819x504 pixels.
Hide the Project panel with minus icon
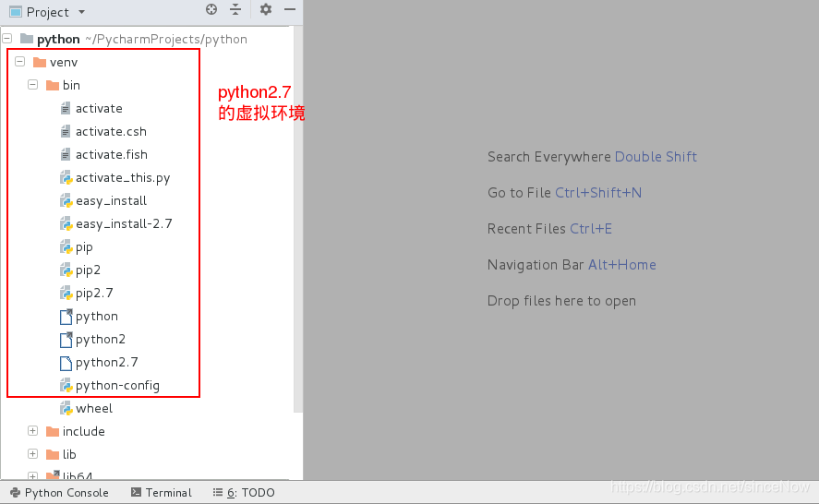click(x=290, y=9)
